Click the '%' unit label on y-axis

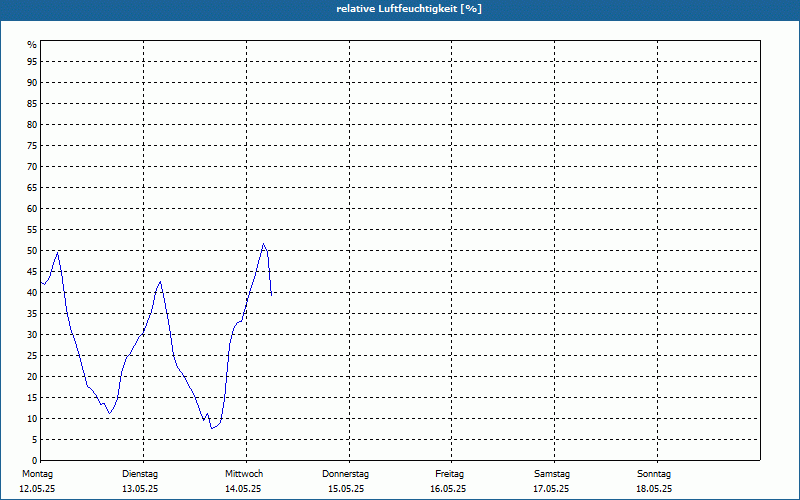32,45
